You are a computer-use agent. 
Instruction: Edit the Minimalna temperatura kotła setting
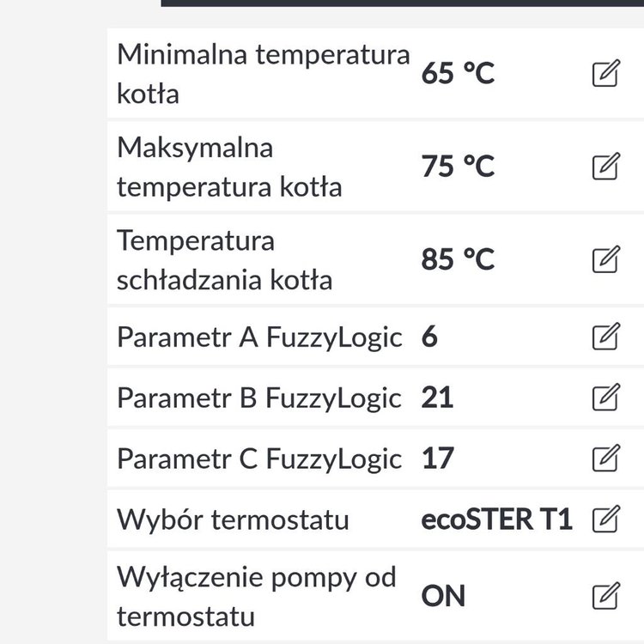pos(606,74)
